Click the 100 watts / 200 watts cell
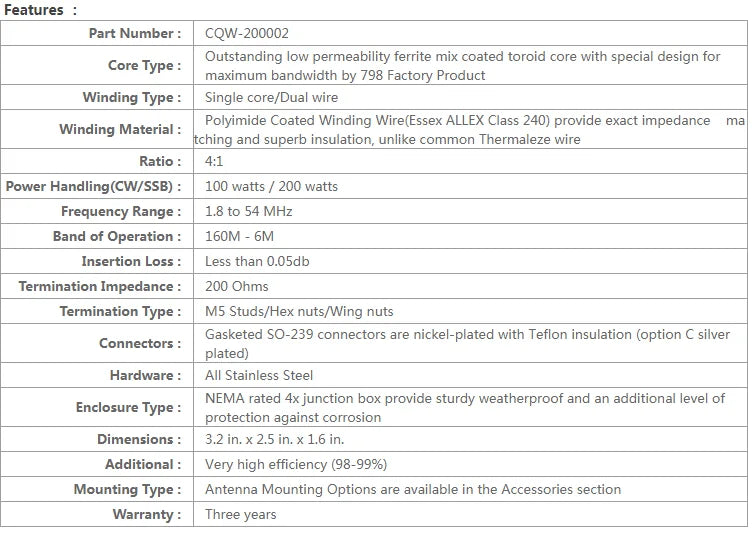Viewport: 756px width, 535px height. 271,186
